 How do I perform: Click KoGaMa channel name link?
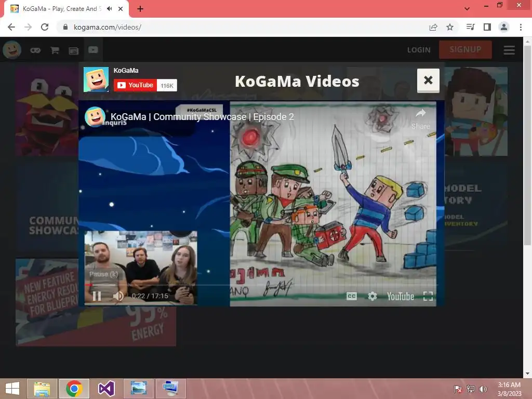coord(126,71)
